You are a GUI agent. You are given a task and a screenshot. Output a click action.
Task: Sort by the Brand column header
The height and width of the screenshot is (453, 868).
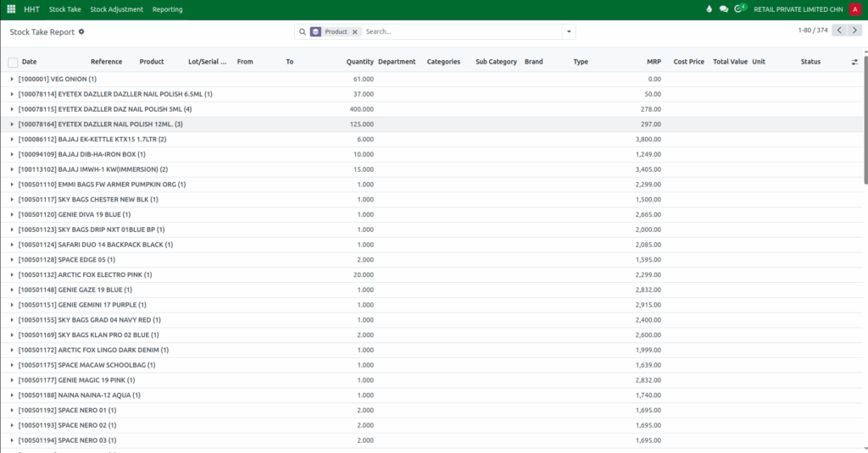[x=534, y=62]
